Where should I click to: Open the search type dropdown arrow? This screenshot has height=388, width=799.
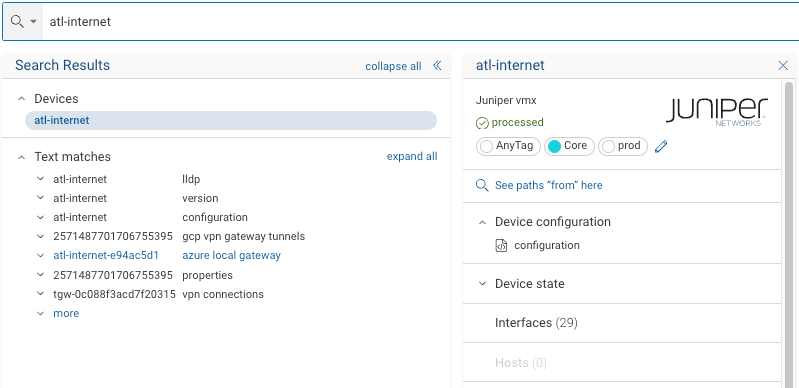pos(34,22)
